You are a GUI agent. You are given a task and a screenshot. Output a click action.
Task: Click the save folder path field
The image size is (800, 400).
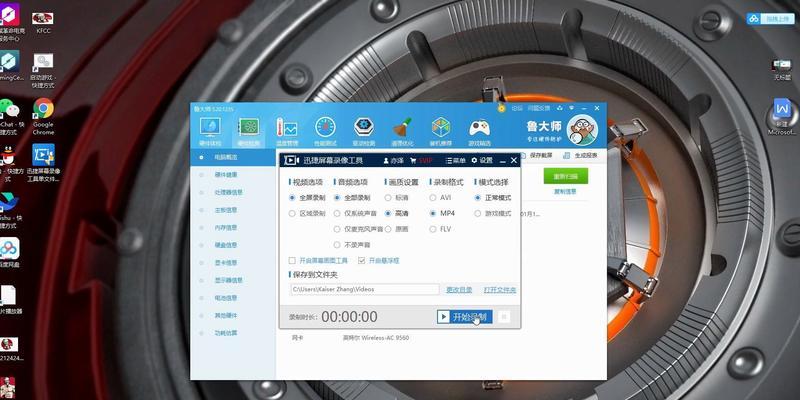pos(364,289)
